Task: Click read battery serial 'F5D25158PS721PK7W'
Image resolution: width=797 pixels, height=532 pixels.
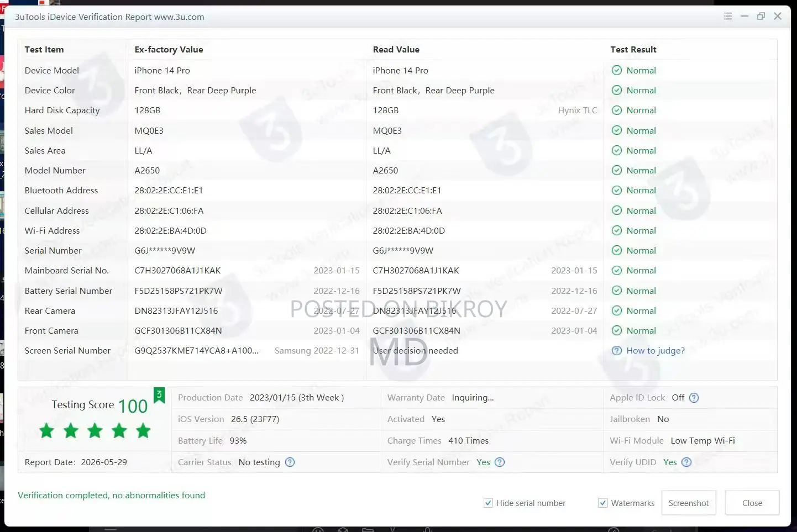Action: pyautogui.click(x=417, y=291)
